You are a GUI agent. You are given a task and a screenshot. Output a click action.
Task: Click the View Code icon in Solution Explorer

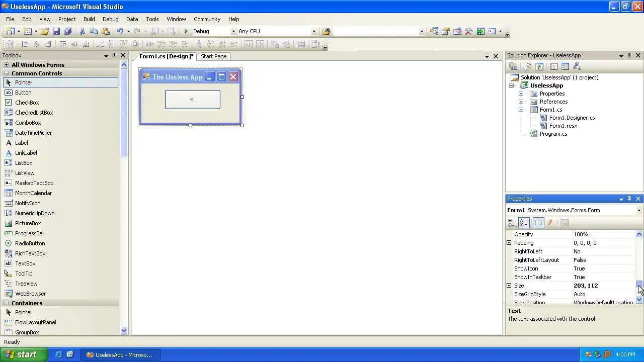[x=553, y=66]
